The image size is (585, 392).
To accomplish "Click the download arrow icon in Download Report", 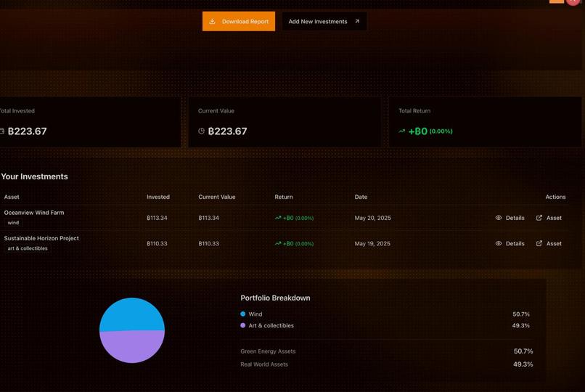I will 212,21.
